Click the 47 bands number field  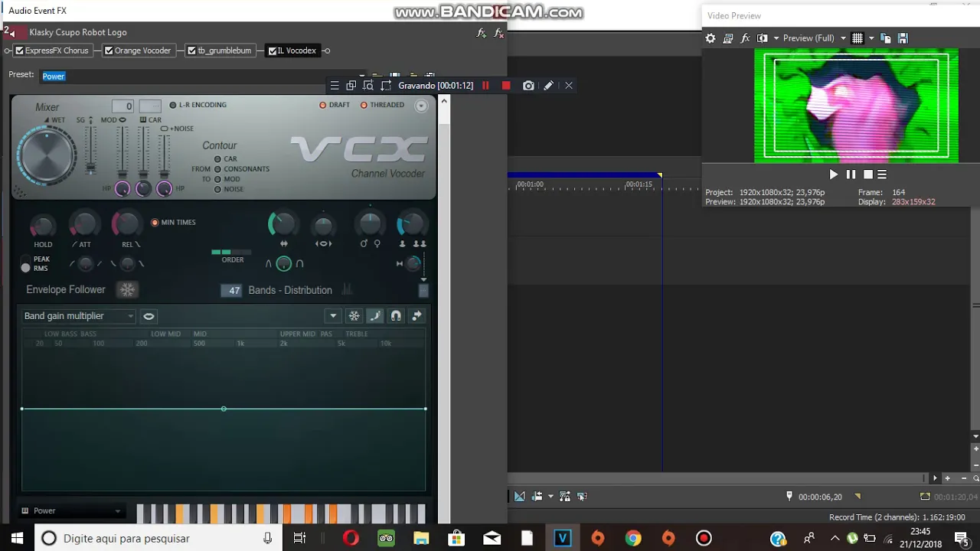point(232,291)
